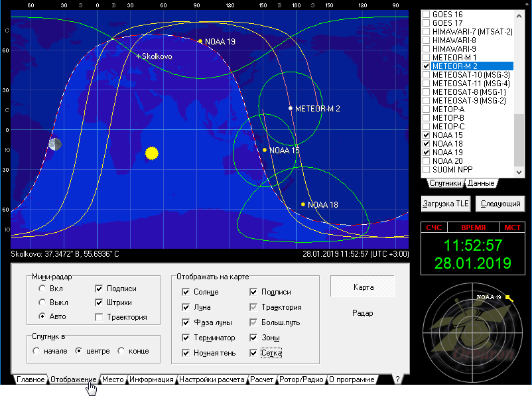The width and height of the screenshot is (532, 400).
Task: Select the начале satellite position option
Action: pos(37,351)
